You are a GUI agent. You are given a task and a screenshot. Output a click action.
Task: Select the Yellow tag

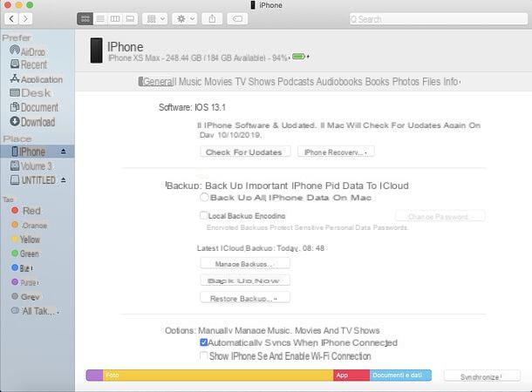26,240
